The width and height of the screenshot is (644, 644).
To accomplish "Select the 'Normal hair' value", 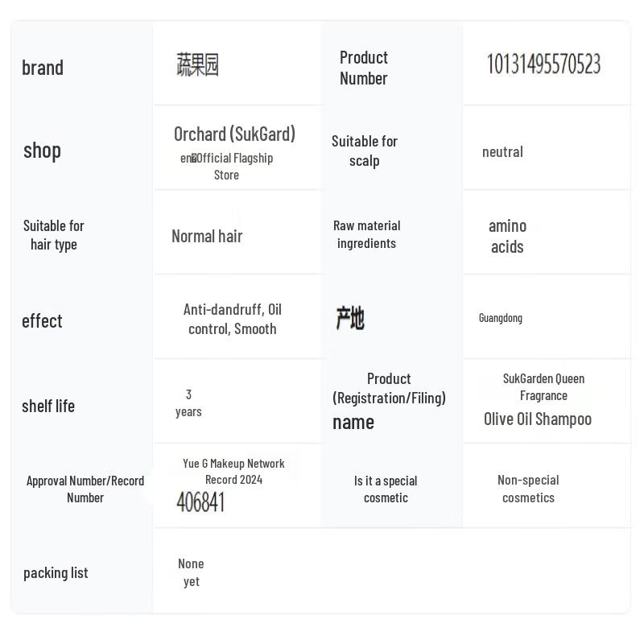I will pos(207,236).
